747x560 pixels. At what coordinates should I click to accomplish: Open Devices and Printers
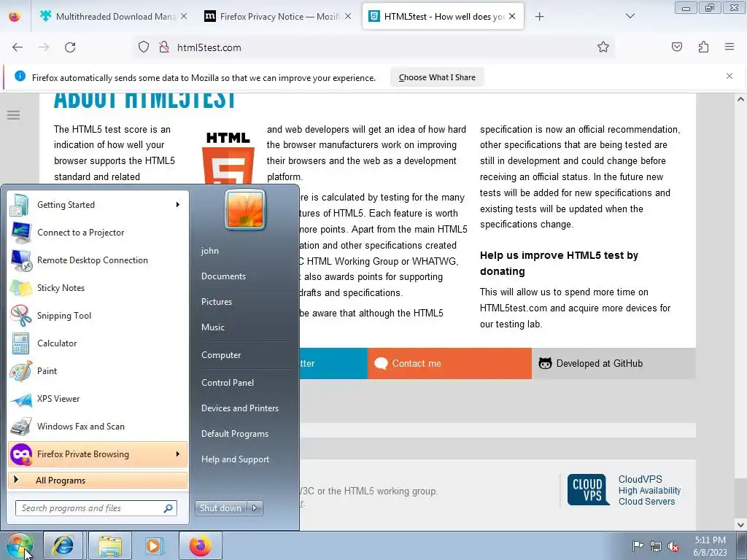[240, 408]
